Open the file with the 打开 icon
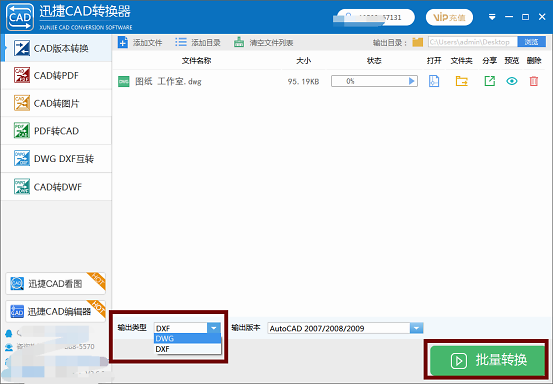The height and width of the screenshot is (385, 553). pos(434,81)
